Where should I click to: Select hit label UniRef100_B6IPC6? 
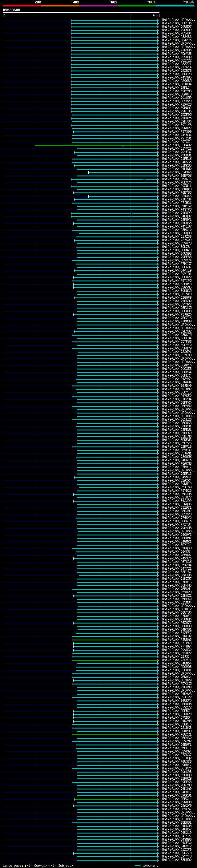tap(176, 768)
